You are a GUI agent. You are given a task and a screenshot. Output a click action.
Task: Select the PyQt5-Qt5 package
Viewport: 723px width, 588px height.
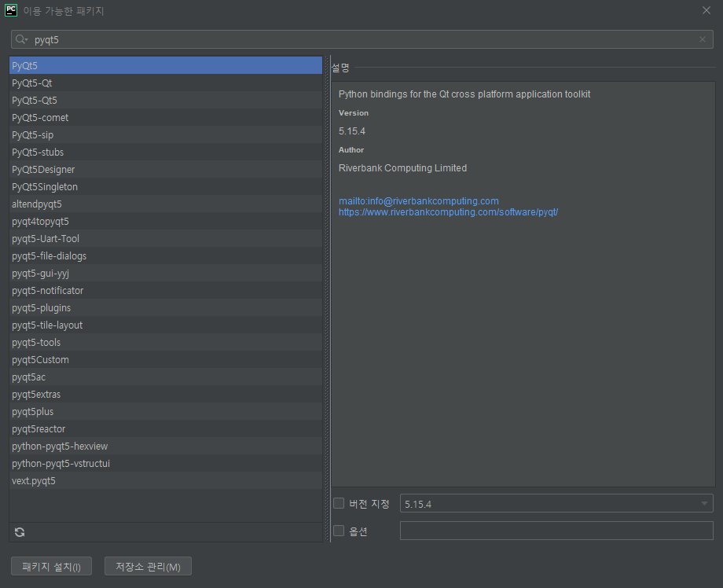[x=166, y=100]
